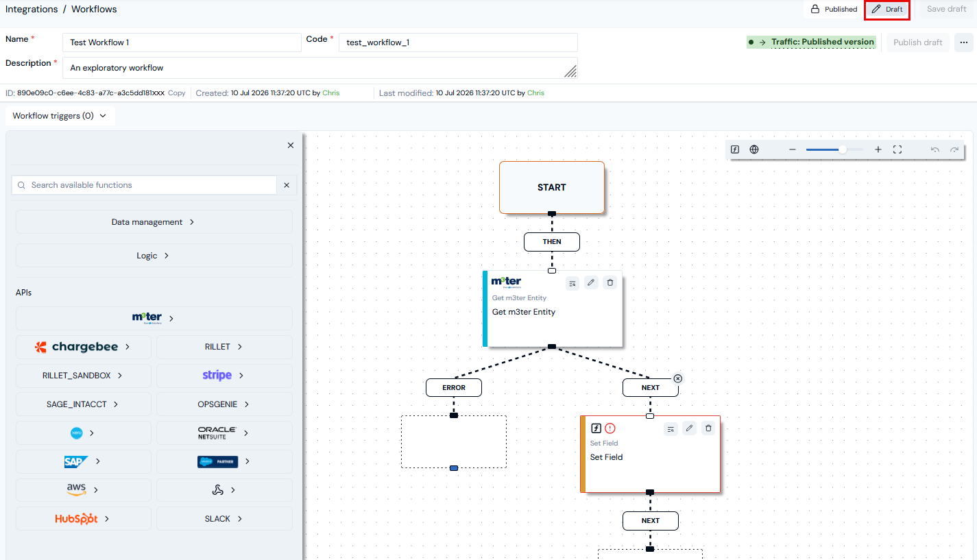Delete the Get m3ter Entity node
The width and height of the screenshot is (977, 560).
[x=610, y=282]
